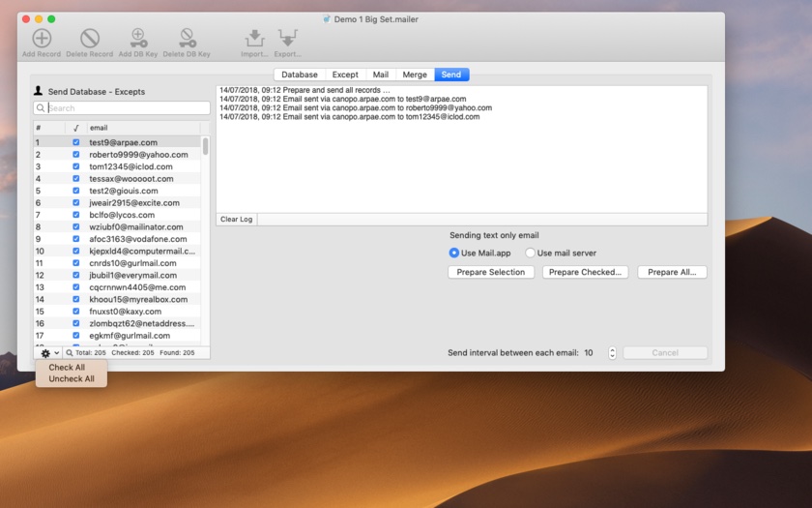Click the Delete DB Key icon
Screen dimensions: 812x508
click(187, 39)
